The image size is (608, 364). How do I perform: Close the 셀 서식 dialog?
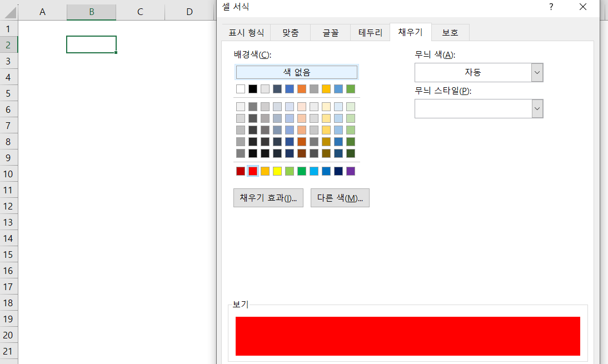point(583,7)
